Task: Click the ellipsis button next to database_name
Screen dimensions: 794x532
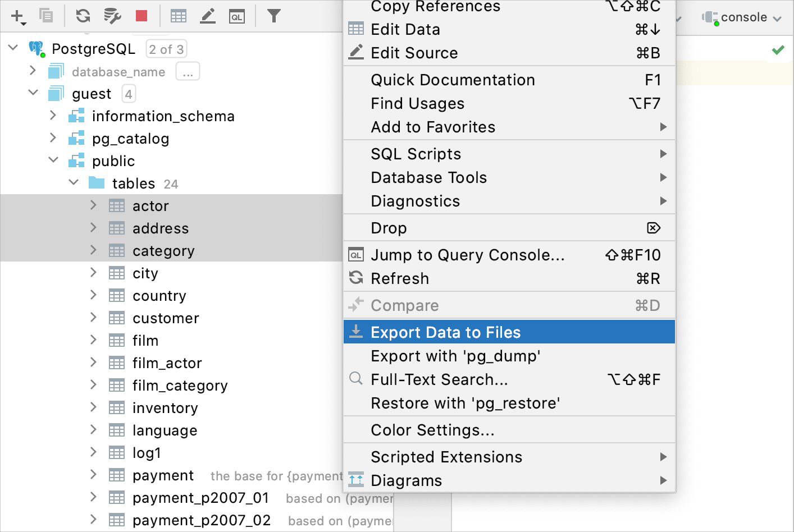Action: pyautogui.click(x=188, y=71)
